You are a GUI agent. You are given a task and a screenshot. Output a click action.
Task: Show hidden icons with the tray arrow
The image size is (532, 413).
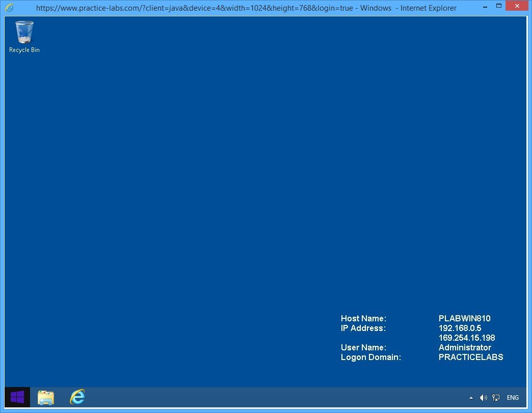(471, 398)
